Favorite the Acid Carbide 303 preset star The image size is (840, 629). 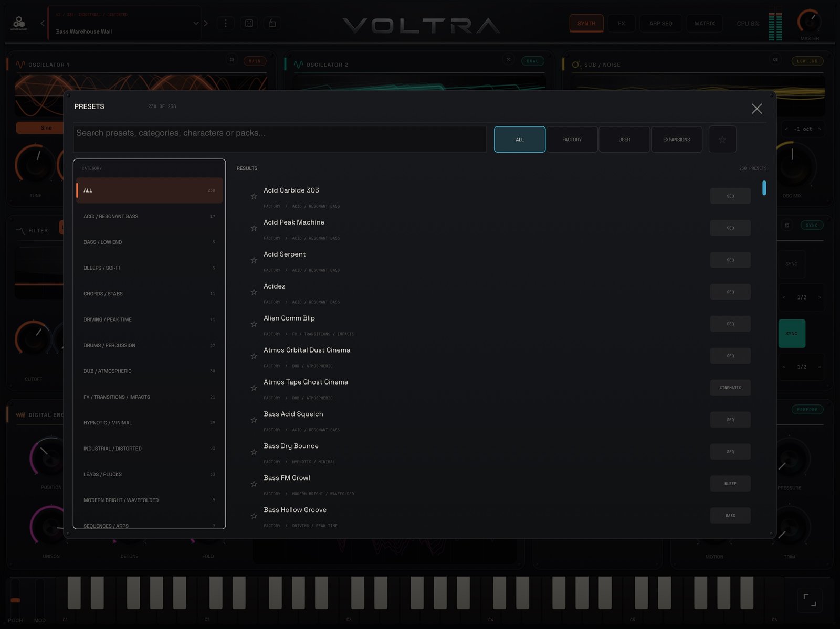point(254,196)
